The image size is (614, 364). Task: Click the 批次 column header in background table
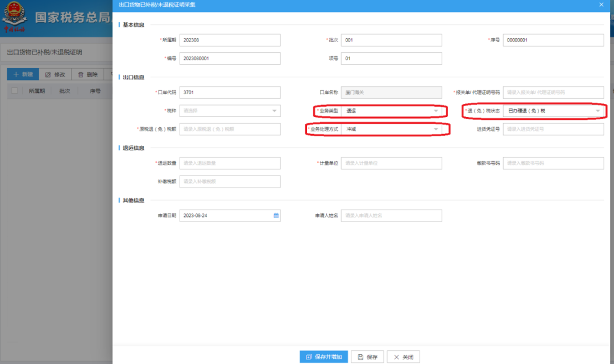65,91
